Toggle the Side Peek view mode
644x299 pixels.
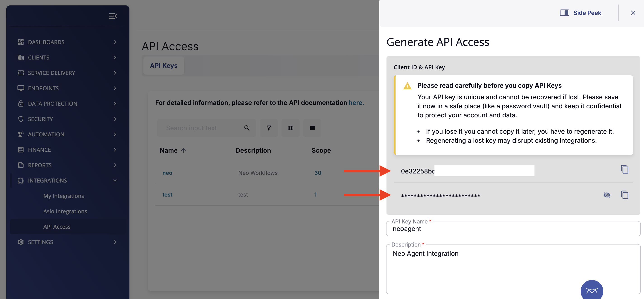565,12
